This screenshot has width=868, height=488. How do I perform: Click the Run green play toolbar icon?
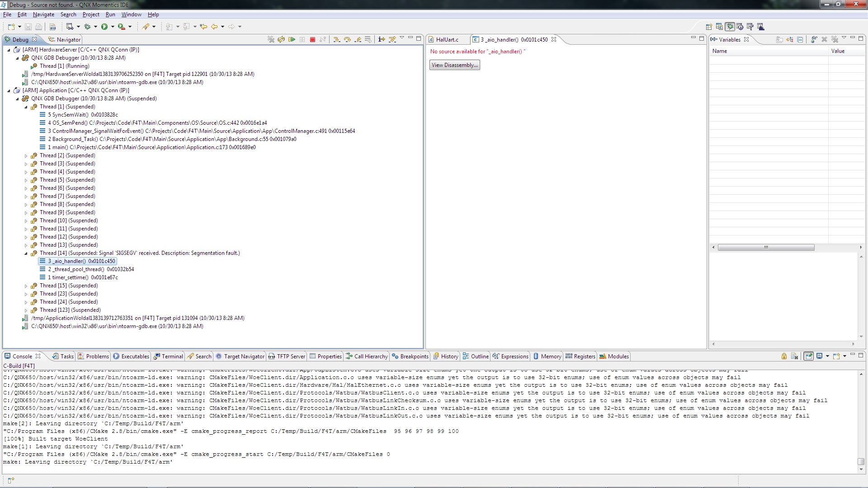pyautogui.click(x=104, y=27)
